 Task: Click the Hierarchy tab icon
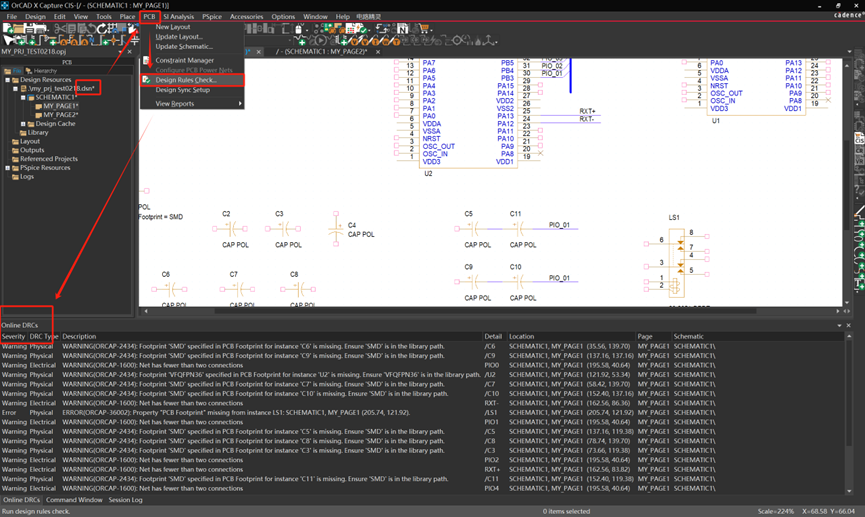pyautogui.click(x=29, y=71)
